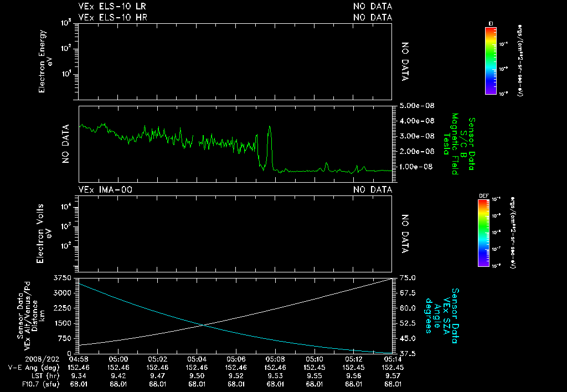
Task: Click the 05:10 time axis label
Action: [x=315, y=359]
